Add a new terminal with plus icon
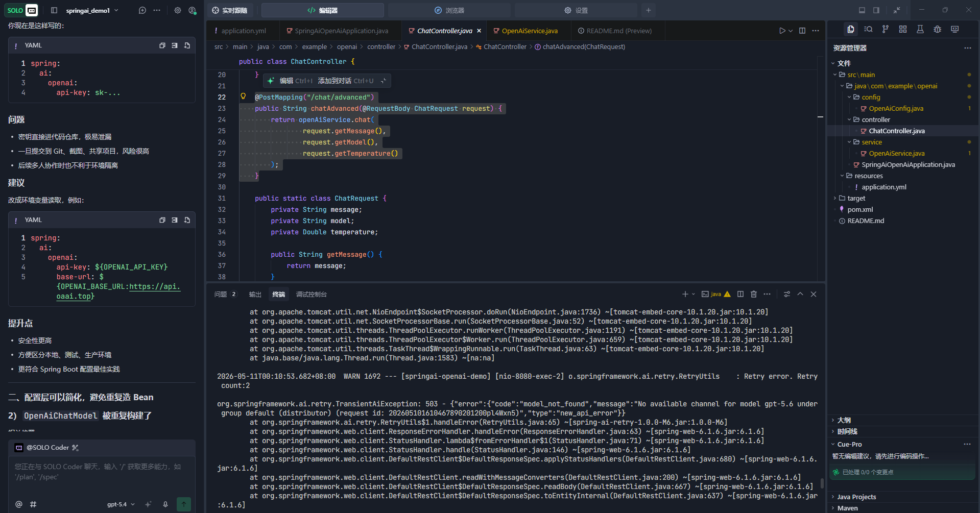Viewport: 980px width, 513px height. 685,294
